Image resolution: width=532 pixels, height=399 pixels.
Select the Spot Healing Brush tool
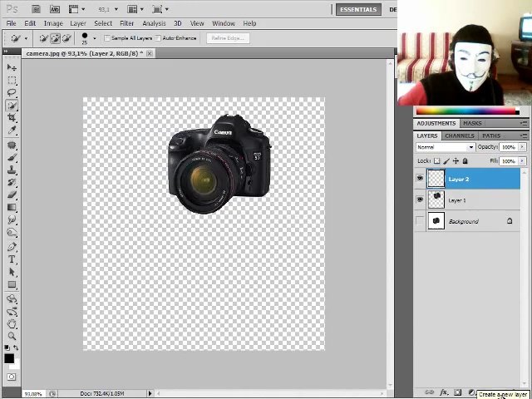tap(12, 145)
